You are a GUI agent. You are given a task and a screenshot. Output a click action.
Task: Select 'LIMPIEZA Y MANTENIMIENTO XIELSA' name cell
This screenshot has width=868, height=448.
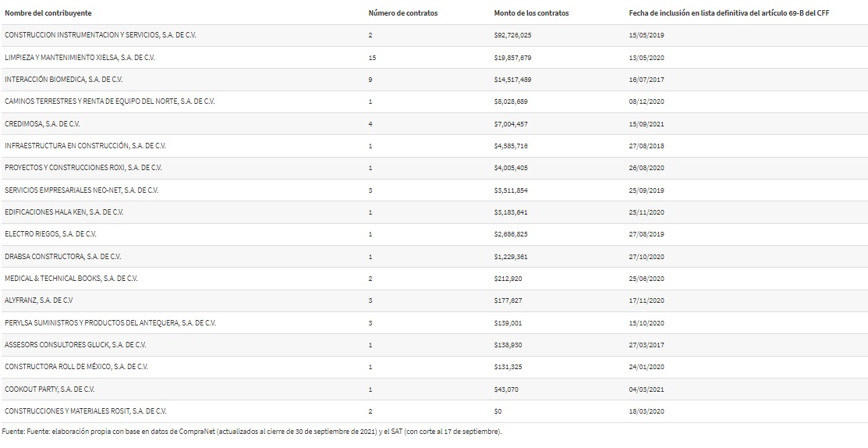80,58
